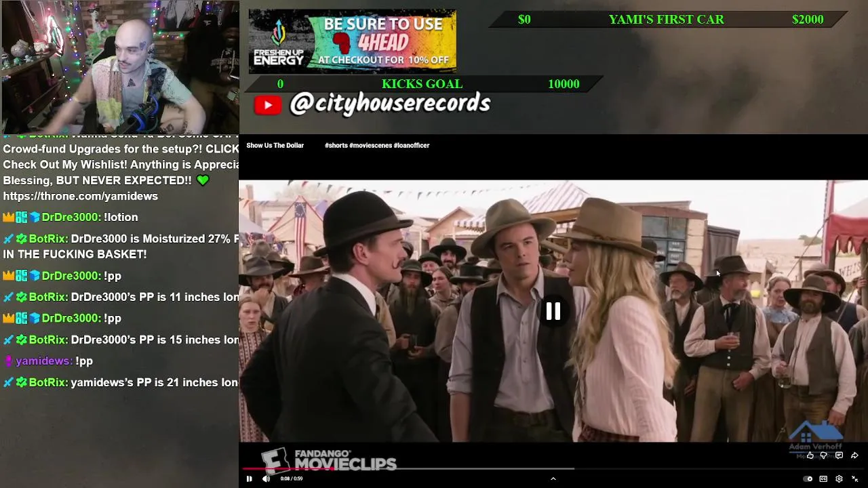
Task: Click the large center pause overlay icon
Action: point(553,311)
